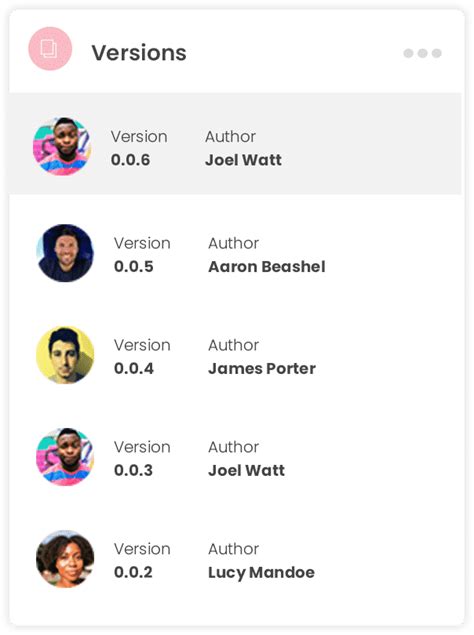The image size is (474, 635).
Task: Click the Author label above Lucy Mandoe
Action: (x=233, y=549)
